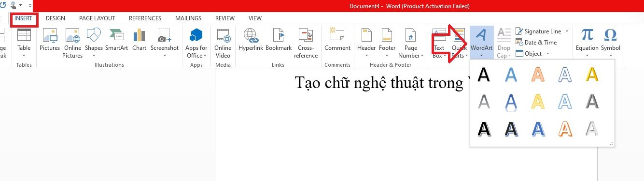Click the Symbol omega icon
This screenshot has height=181, width=644.
610,35
